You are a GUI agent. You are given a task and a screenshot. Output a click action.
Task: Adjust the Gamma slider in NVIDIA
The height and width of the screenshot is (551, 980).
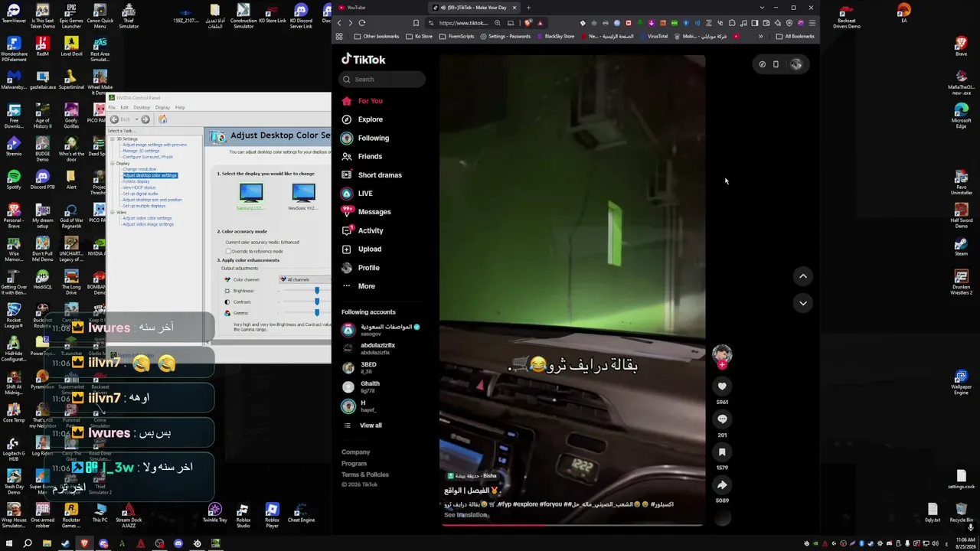(316, 313)
